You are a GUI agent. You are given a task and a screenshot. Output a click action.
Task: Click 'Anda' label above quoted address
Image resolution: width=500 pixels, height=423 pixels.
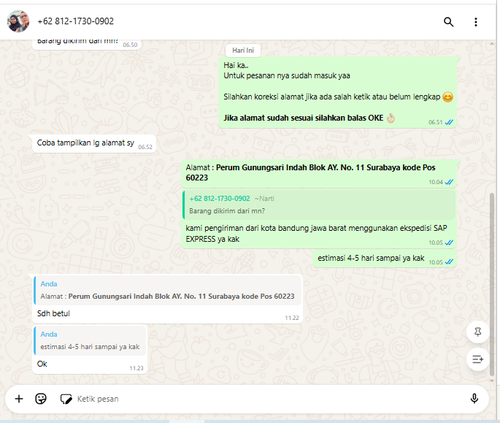(x=49, y=284)
